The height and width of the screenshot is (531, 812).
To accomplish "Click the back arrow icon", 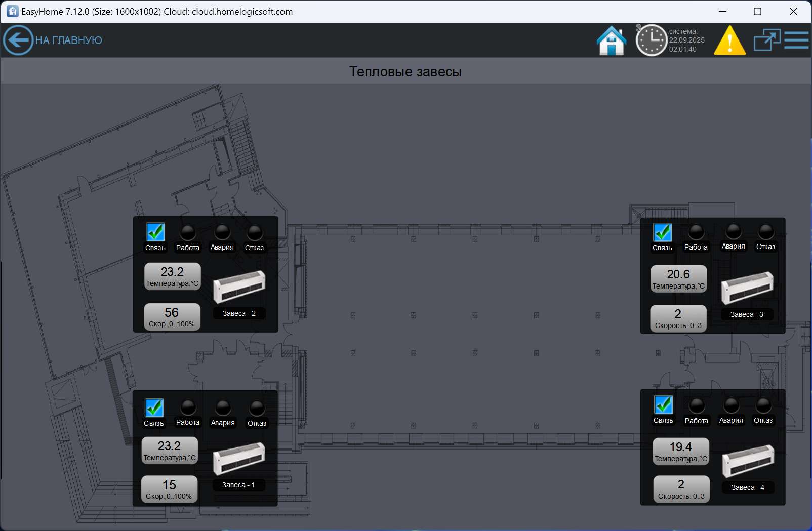I will tap(18, 40).
